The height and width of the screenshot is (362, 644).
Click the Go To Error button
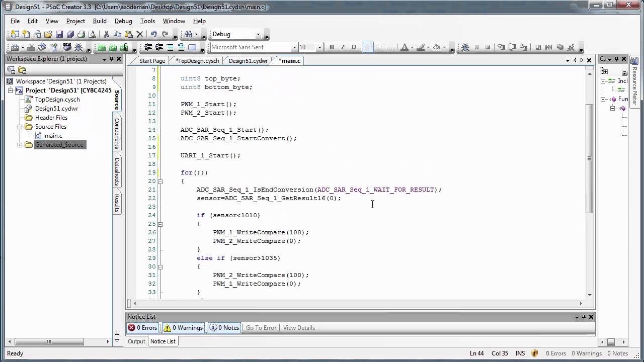[261, 328]
